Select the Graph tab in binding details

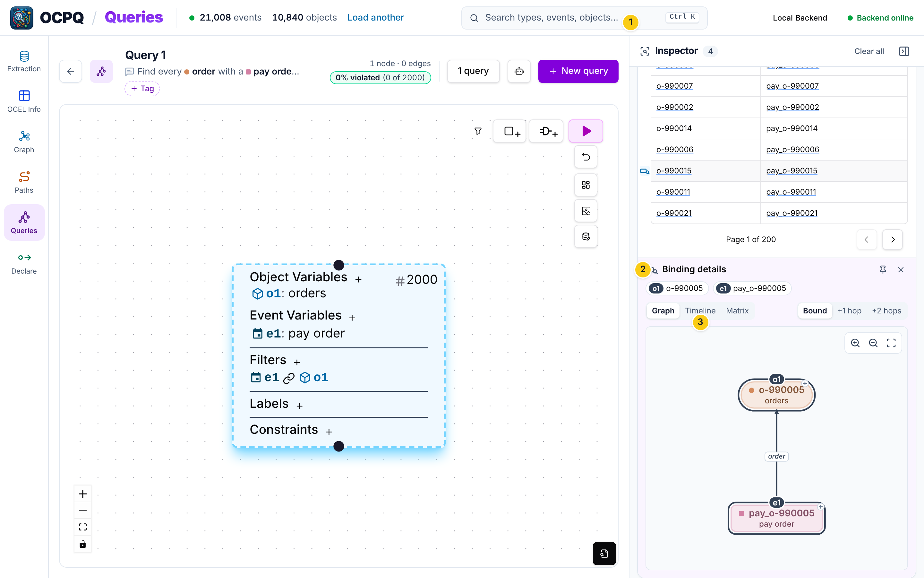[663, 311]
